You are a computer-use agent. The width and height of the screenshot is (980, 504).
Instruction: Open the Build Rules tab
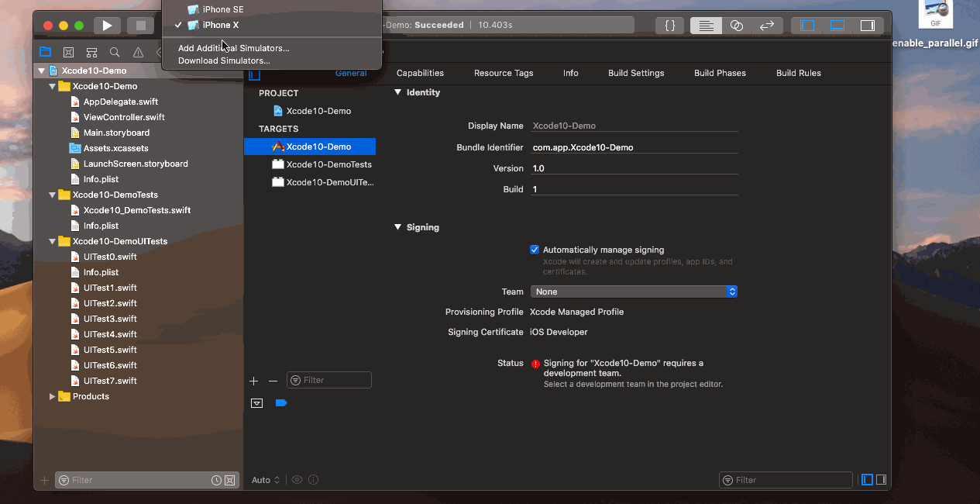click(x=799, y=73)
